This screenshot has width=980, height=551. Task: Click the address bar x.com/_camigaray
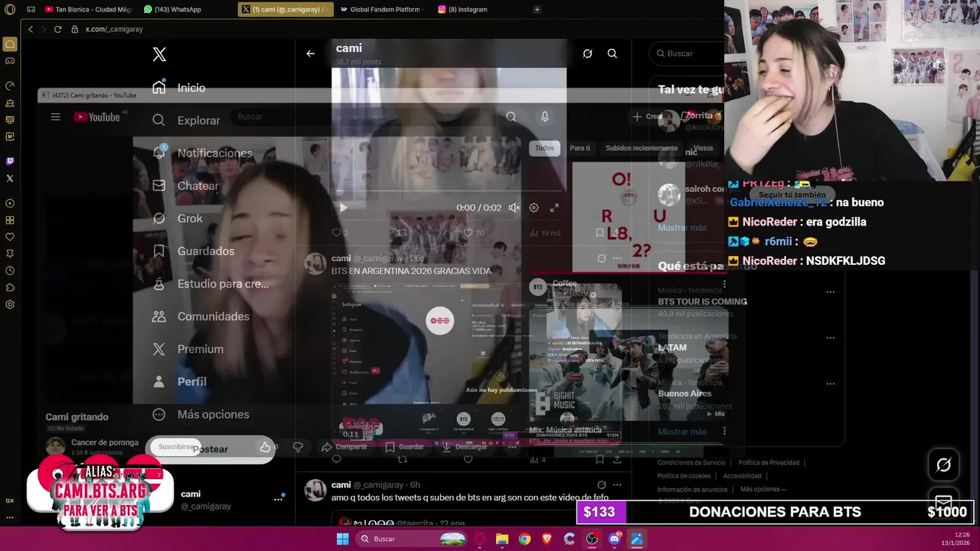point(114,29)
